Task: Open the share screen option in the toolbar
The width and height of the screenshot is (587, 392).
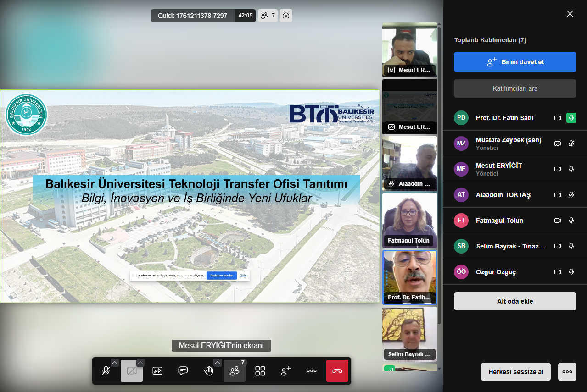Action: coord(157,371)
